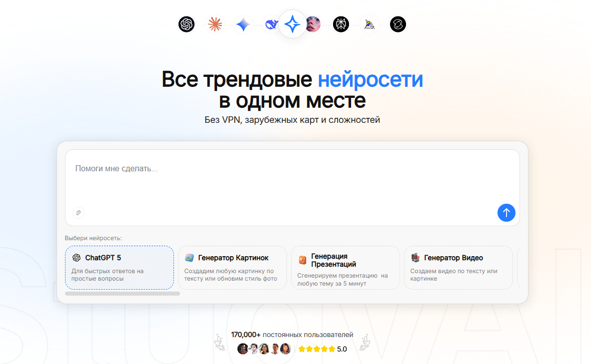Viewport: 591px width, 364px height.
Task: Pick the Генератор Видео option
Action: [458, 268]
